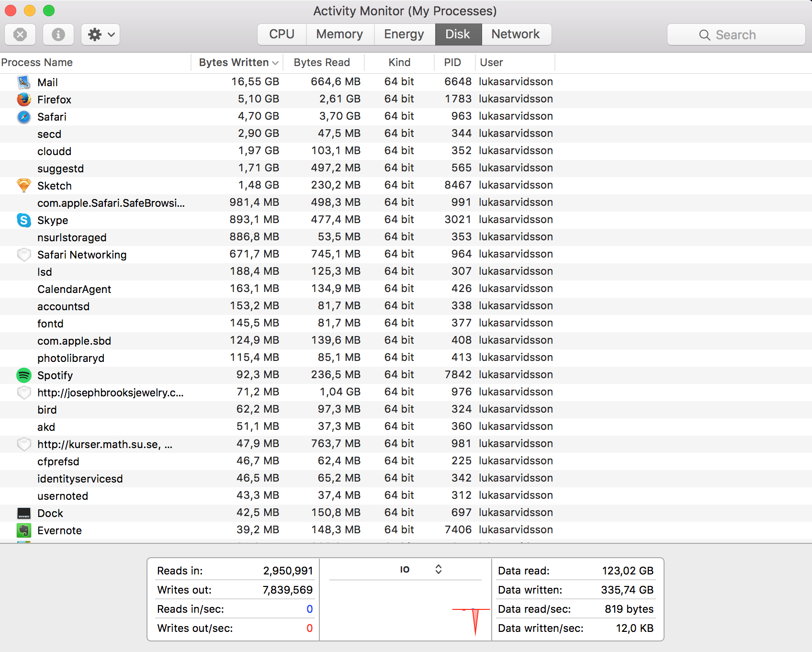This screenshot has height=652, width=812.
Task: Click the Reads in value 2,950,991
Action: point(288,571)
